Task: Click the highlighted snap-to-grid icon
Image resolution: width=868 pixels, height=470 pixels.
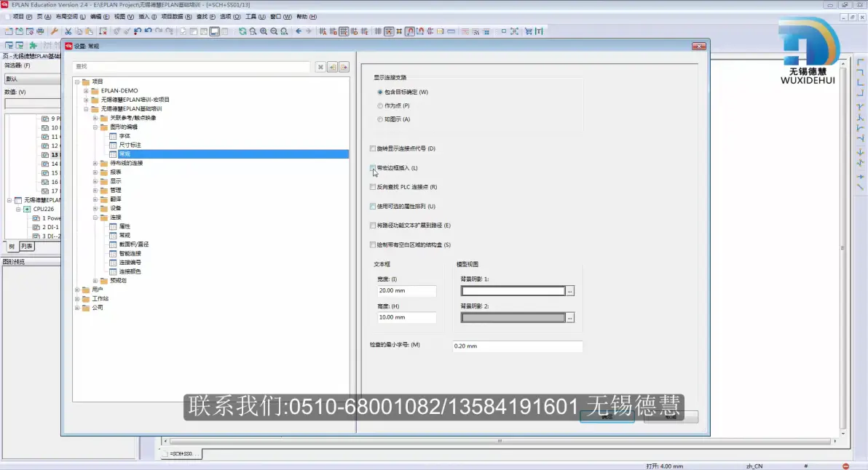Action: (389, 31)
